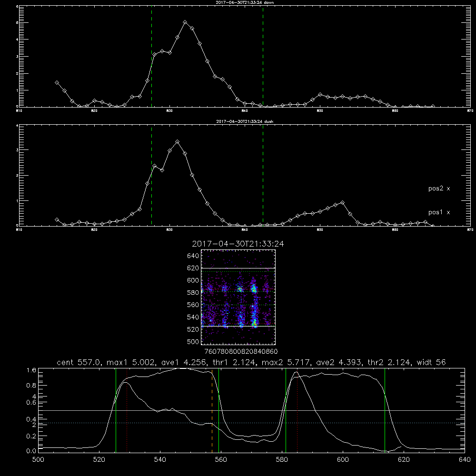Click the colored heatmap image

(238, 297)
